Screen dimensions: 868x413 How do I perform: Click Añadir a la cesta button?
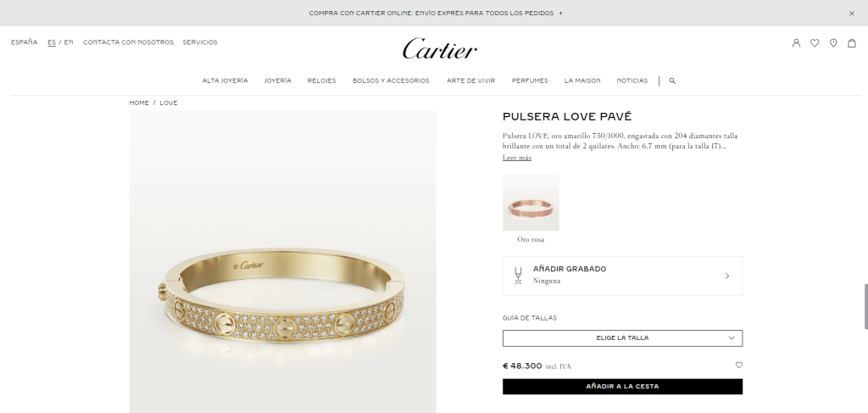pyautogui.click(x=622, y=387)
